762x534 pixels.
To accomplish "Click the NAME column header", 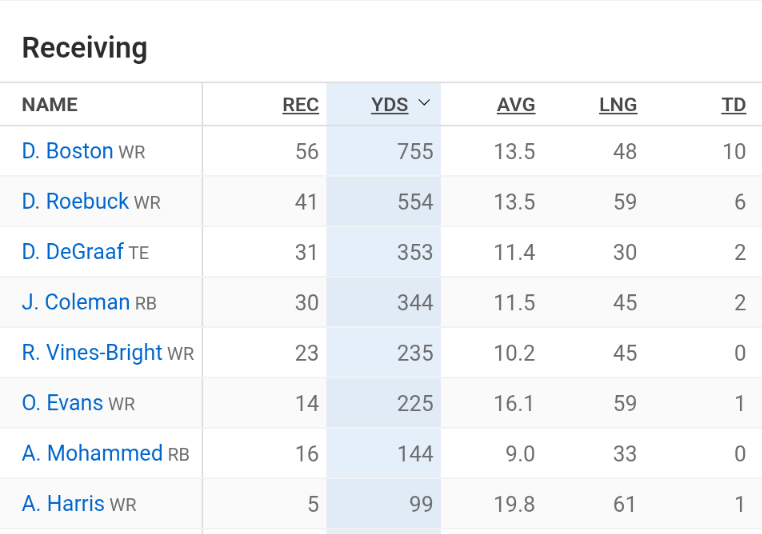I will tap(50, 105).
